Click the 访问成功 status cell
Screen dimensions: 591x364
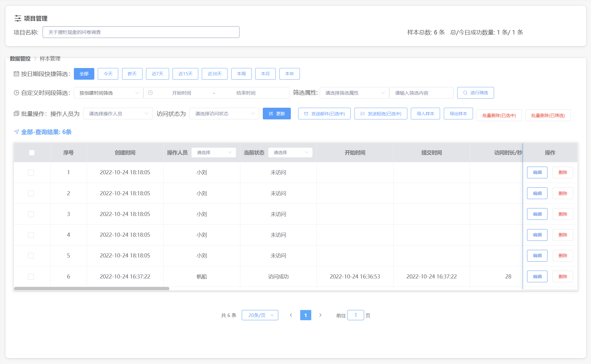click(x=278, y=277)
